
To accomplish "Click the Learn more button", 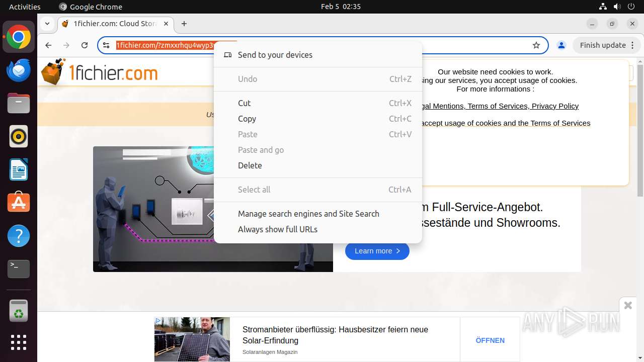I will (377, 251).
